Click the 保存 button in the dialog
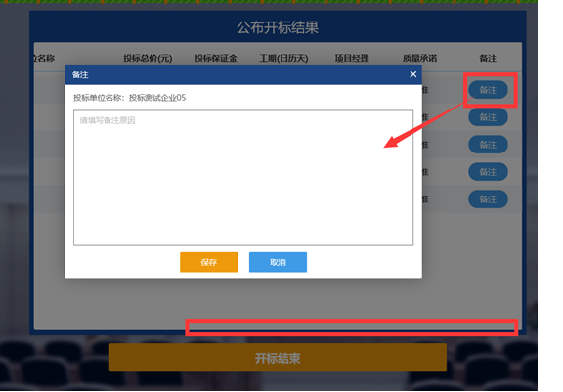The width and height of the screenshot is (563, 392). pos(208,262)
